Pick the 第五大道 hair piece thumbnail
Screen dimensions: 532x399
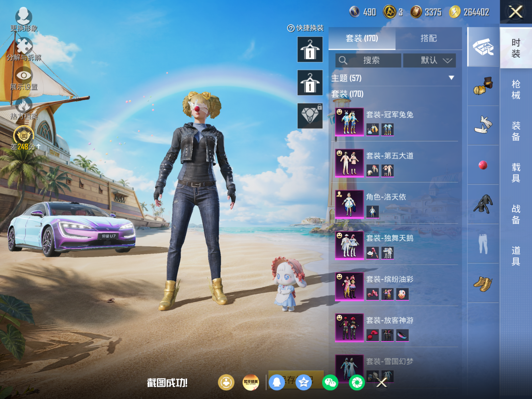pos(373,171)
